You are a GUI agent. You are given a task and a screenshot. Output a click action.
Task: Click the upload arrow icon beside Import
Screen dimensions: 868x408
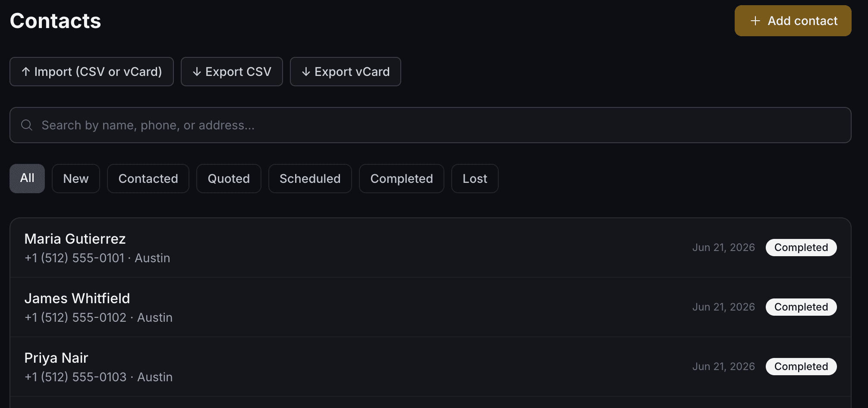26,72
